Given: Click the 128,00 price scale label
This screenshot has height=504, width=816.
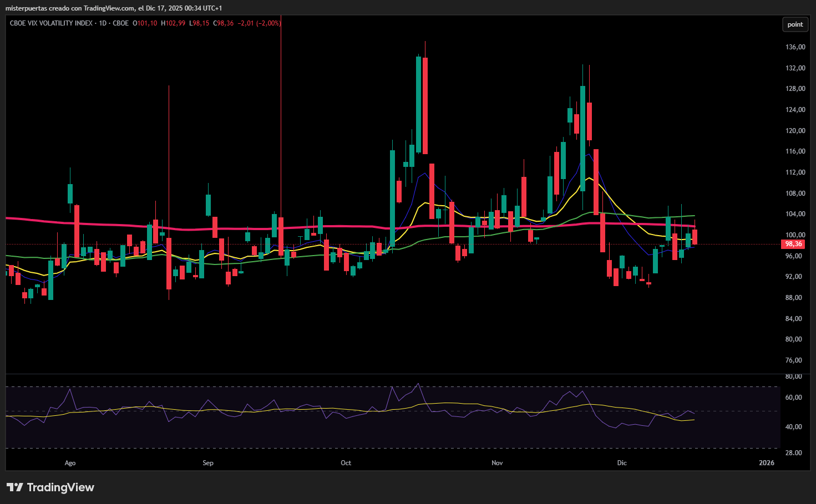Looking at the screenshot, I should pos(795,89).
